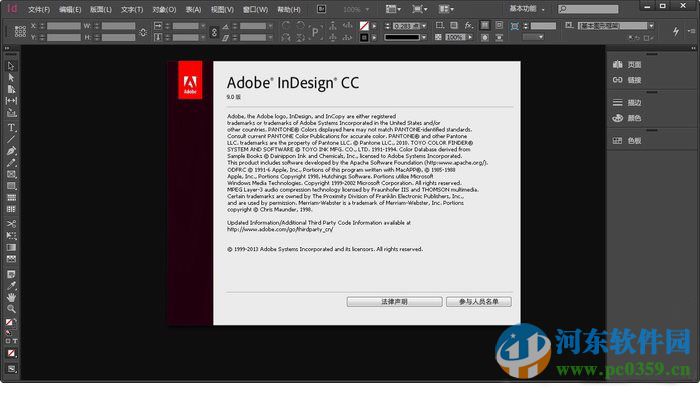700x394 pixels.
Task: Open the 窗口(W) menu
Action: click(255, 9)
